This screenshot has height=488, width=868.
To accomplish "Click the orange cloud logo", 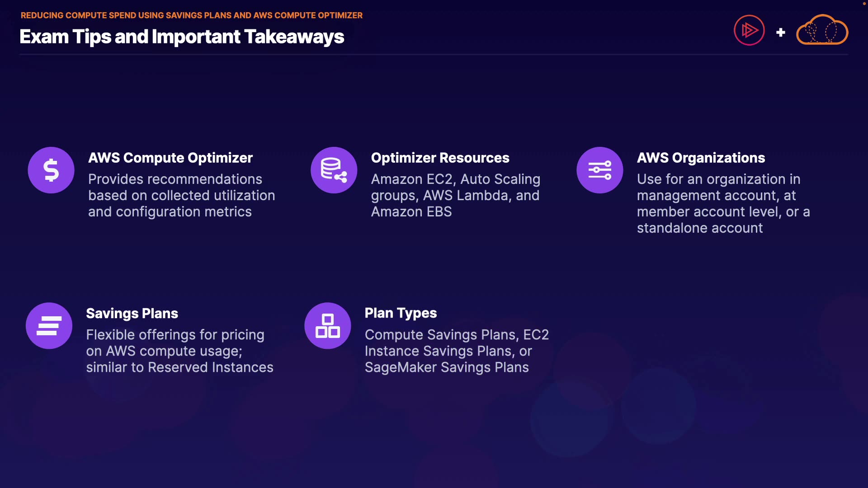I will (x=822, y=30).
